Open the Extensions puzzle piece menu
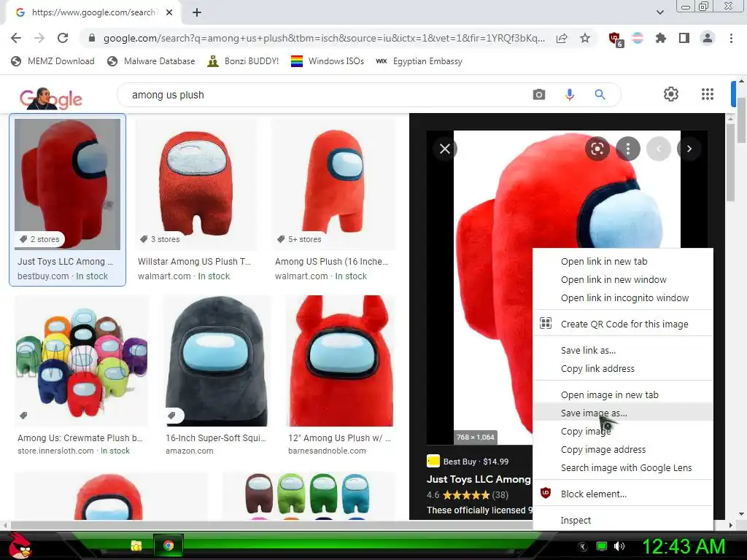This screenshot has width=747, height=560. [x=661, y=38]
